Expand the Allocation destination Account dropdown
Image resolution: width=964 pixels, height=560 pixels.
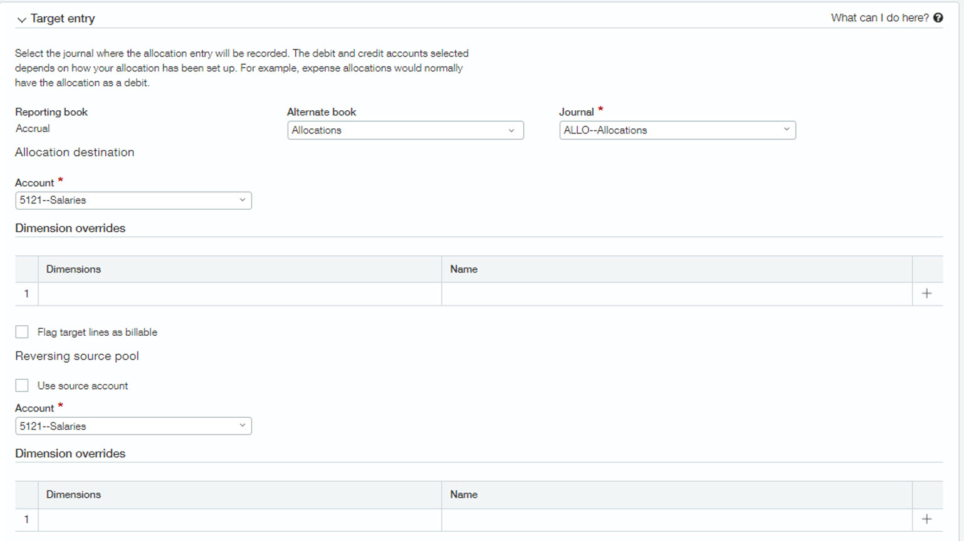133,200
